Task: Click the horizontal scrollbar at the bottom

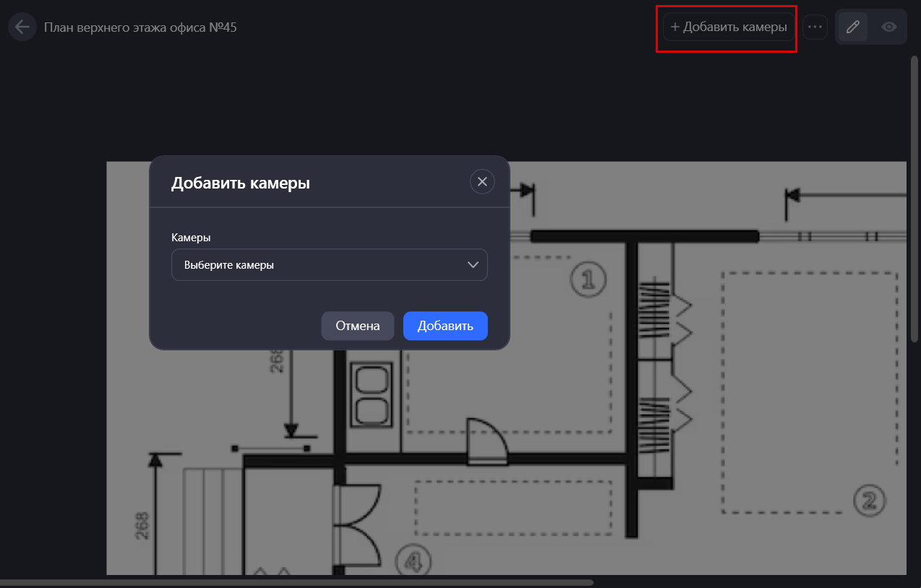Action: point(296,582)
